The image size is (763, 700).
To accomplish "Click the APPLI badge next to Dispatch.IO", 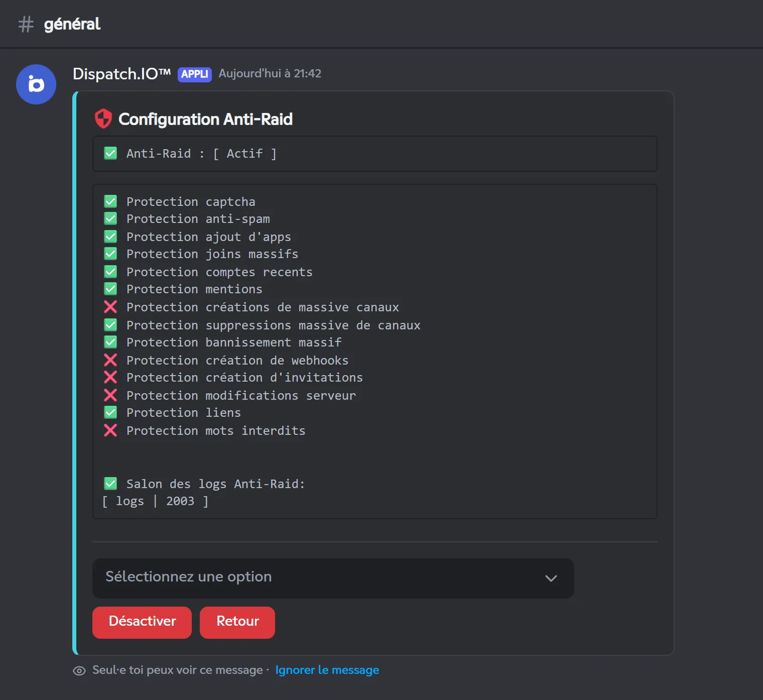I will tap(195, 74).
